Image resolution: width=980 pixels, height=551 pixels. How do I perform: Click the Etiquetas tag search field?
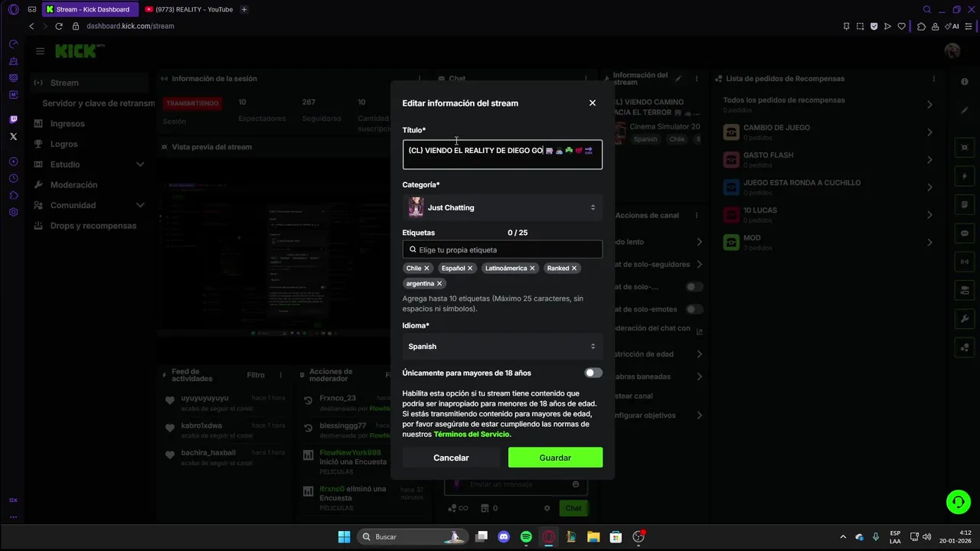tap(502, 249)
